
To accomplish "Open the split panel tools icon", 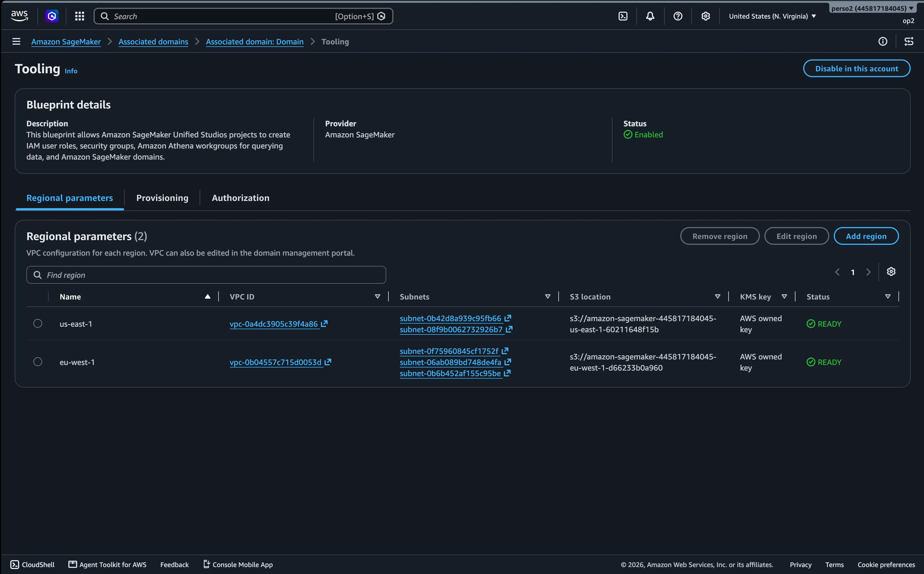I will tap(909, 41).
